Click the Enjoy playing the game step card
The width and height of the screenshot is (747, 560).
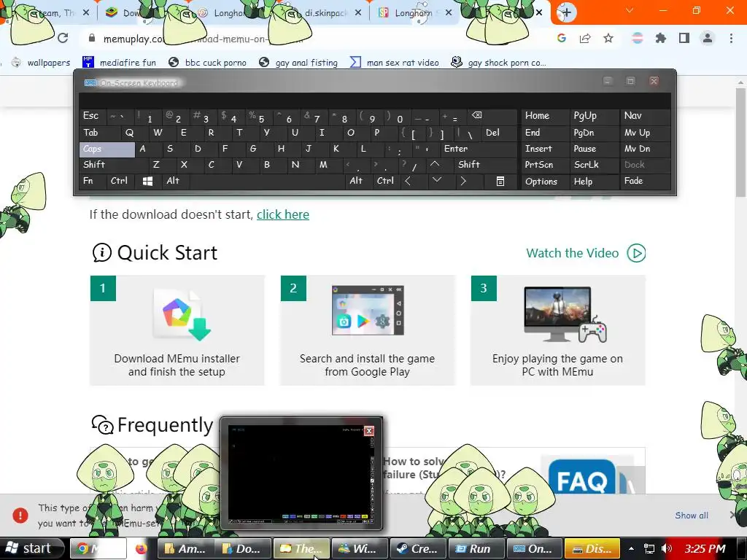pos(557,330)
